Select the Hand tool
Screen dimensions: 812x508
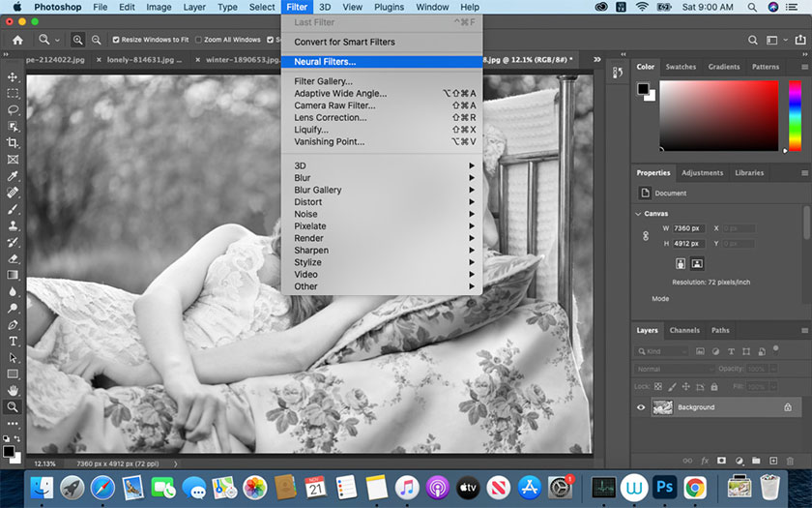coord(13,390)
